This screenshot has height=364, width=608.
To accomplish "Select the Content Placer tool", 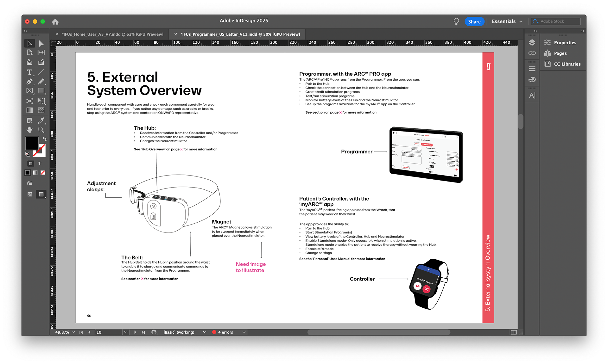I will (x=41, y=62).
